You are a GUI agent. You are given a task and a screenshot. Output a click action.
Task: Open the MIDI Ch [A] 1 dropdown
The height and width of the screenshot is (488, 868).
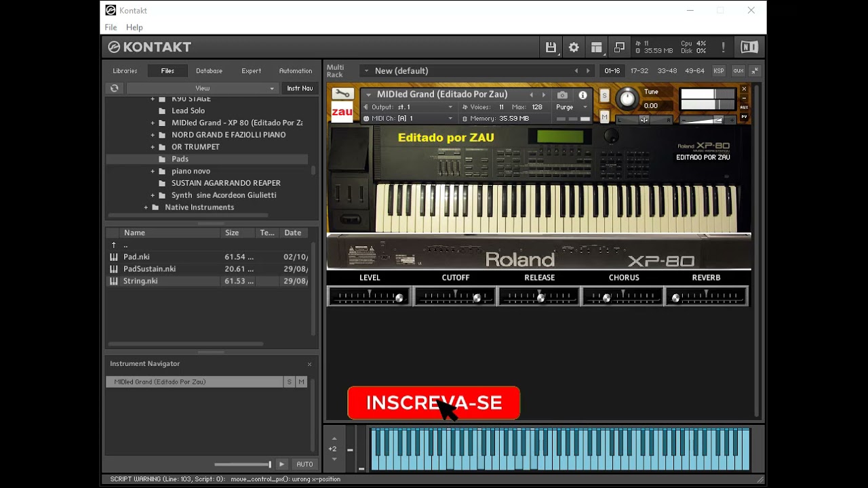coord(408,119)
